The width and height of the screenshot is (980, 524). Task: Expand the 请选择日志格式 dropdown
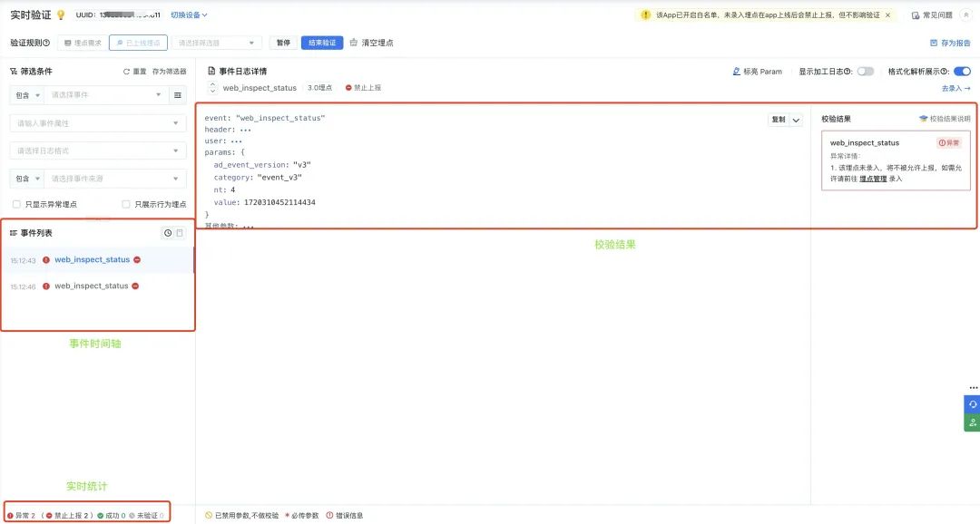[98, 150]
